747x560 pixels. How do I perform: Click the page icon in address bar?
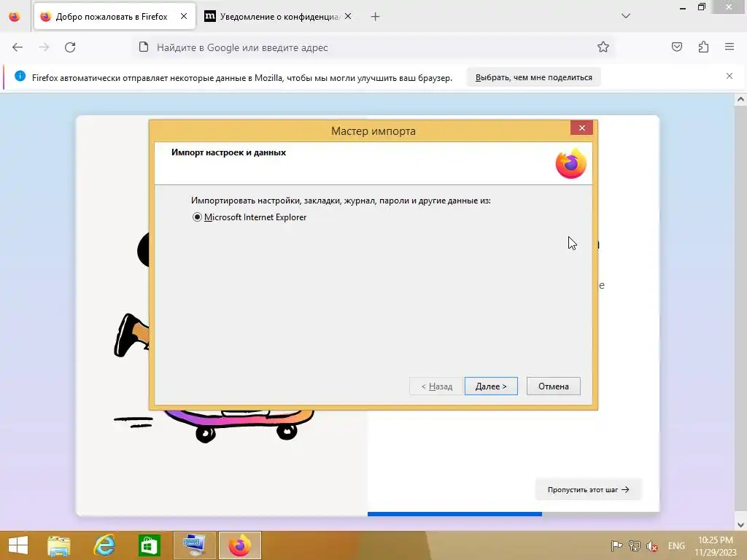point(144,47)
